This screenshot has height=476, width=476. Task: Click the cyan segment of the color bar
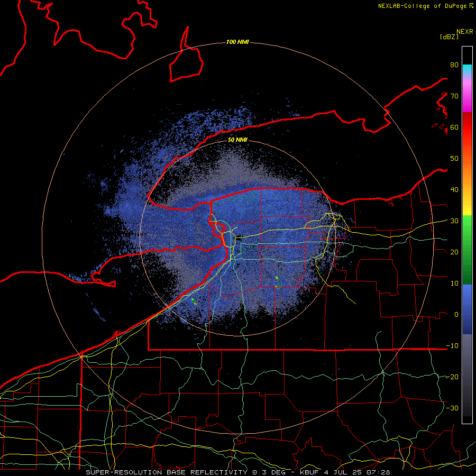pyautogui.click(x=467, y=69)
